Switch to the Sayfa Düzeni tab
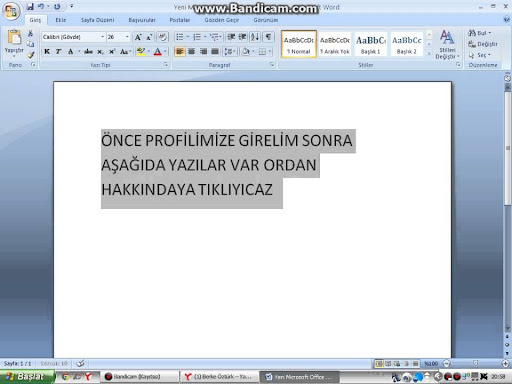This screenshot has width=512, height=384. 97,20
